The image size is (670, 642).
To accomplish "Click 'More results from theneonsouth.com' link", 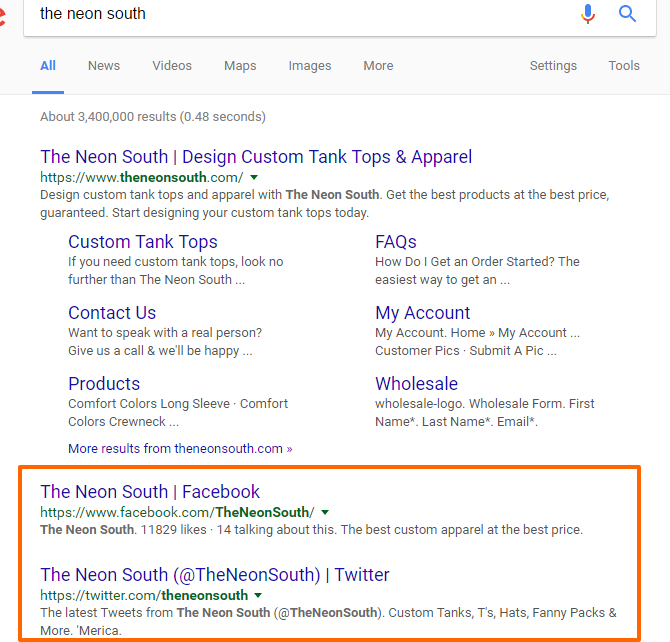I will coord(180,448).
